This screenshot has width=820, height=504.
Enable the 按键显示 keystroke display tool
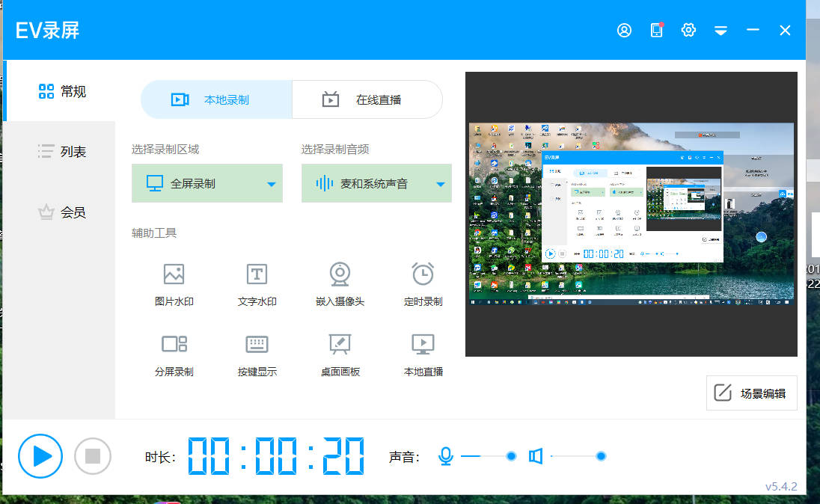coord(257,344)
